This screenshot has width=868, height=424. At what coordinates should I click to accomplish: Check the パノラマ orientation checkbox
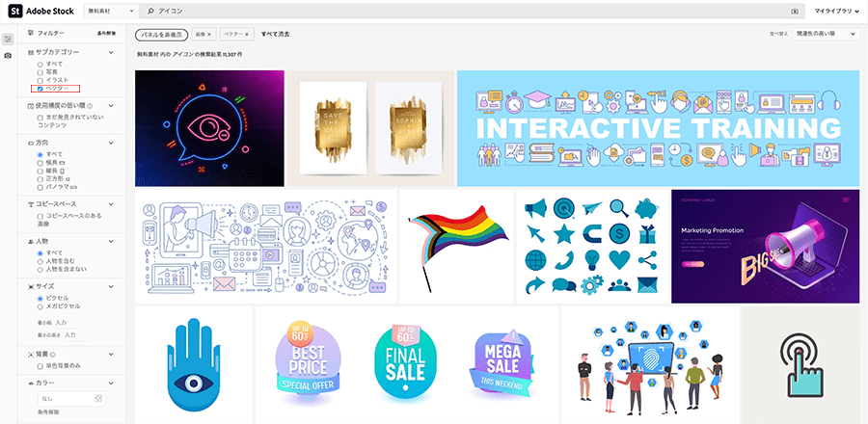(40, 187)
